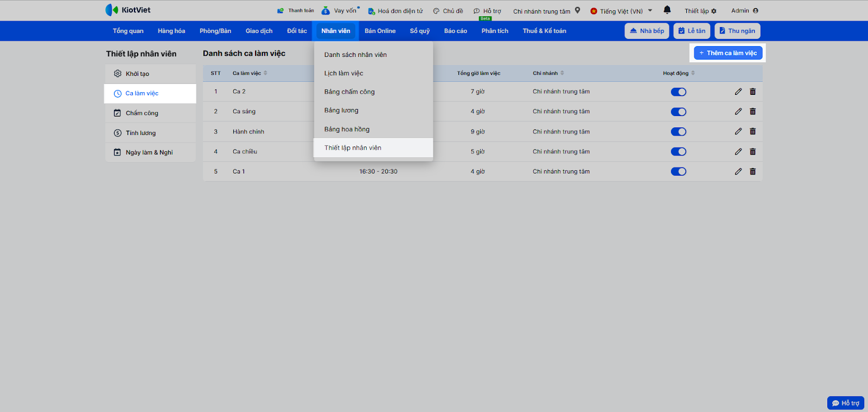The height and width of the screenshot is (412, 868).
Task: Open Phân tích tab
Action: [x=495, y=31]
